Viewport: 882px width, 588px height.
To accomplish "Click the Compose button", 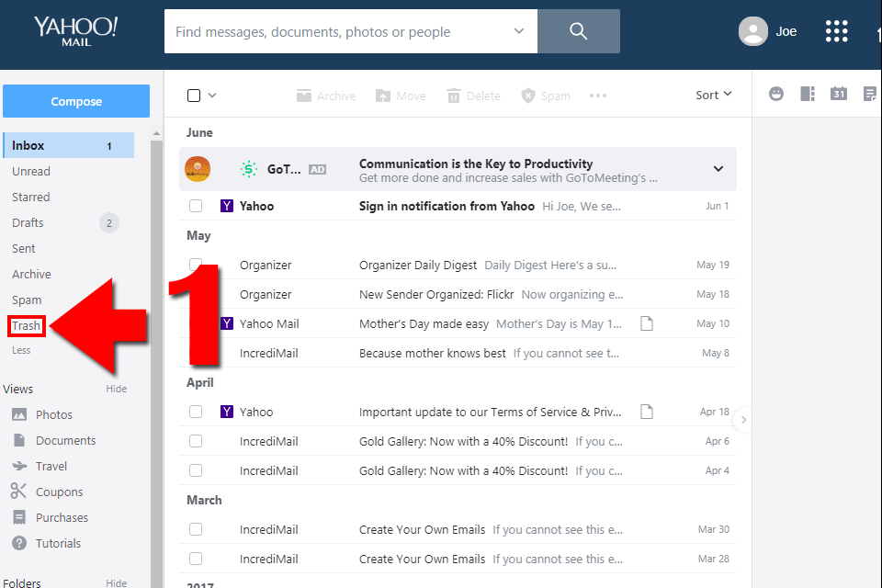I will (75, 101).
